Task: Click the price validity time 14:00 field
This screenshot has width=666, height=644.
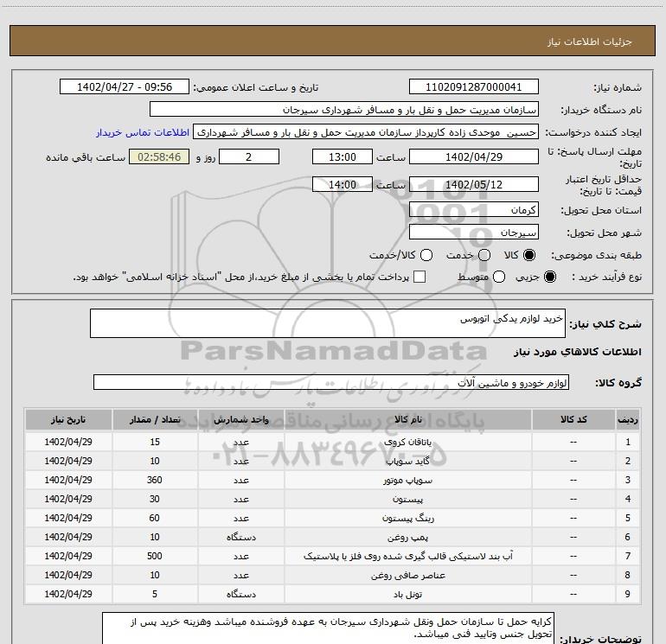Action: (x=343, y=184)
